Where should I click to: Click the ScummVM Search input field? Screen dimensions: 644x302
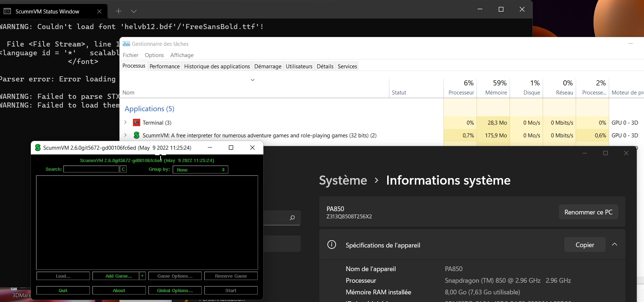coord(91,169)
